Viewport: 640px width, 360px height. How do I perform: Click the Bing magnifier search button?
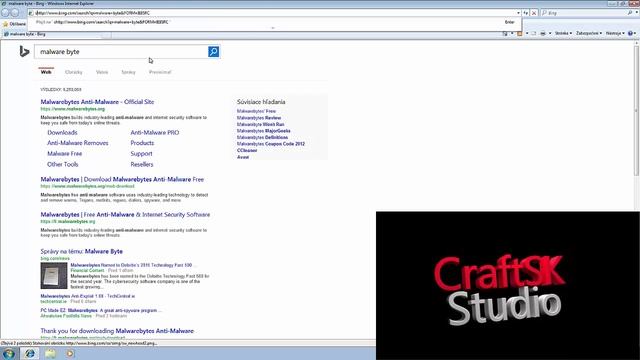tap(213, 51)
